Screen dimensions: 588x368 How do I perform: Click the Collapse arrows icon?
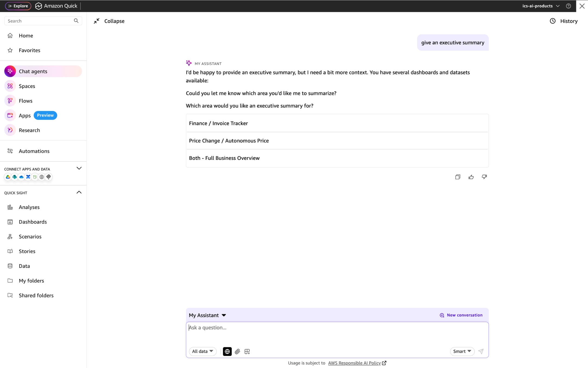coord(97,21)
